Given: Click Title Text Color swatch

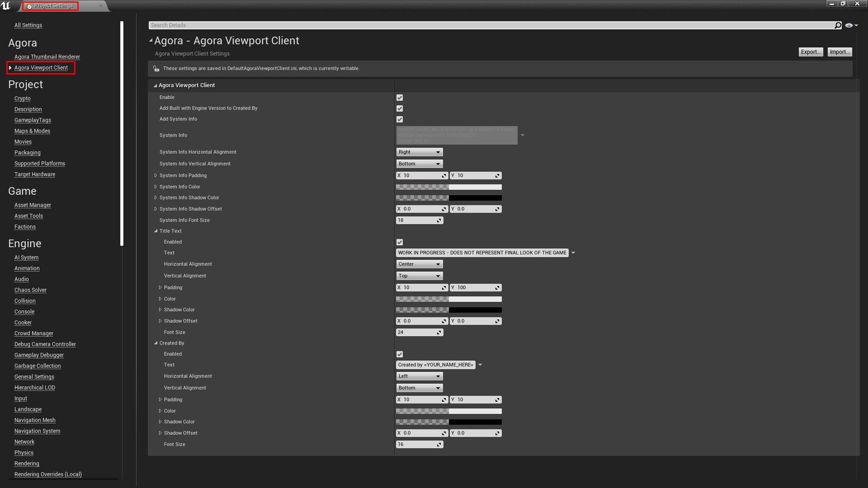Looking at the screenshot, I should [x=449, y=299].
